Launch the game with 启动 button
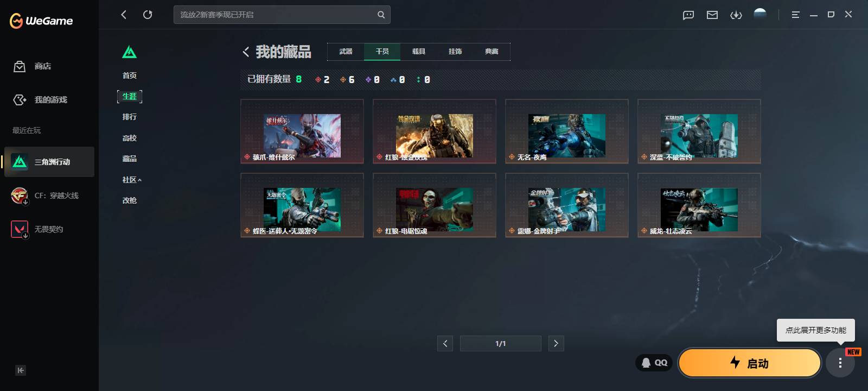 (x=750, y=363)
